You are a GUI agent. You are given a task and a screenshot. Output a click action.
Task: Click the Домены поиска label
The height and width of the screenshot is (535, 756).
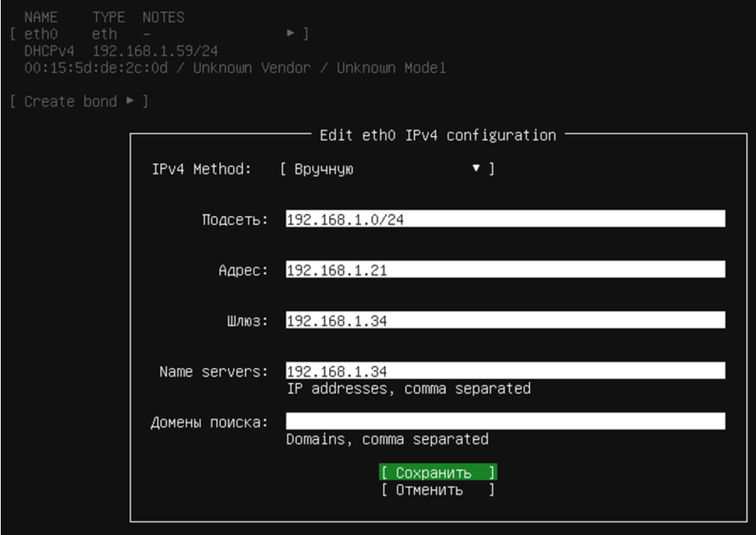point(209,423)
